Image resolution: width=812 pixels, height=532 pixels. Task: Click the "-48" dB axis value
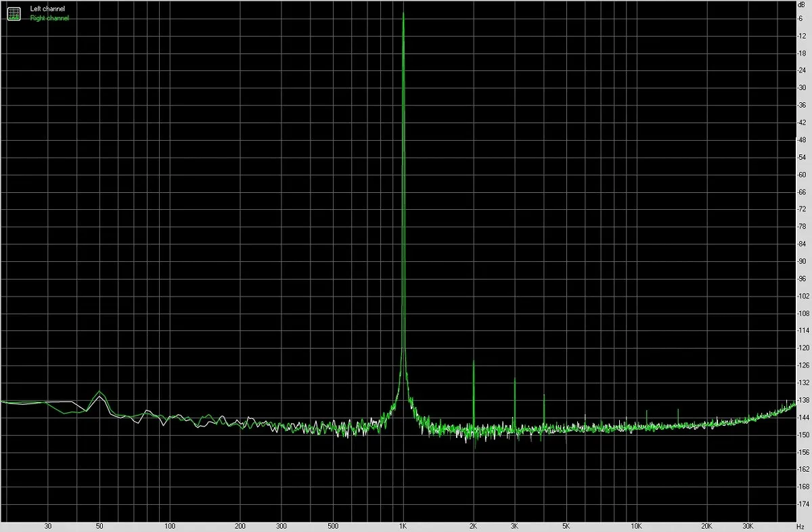point(803,140)
